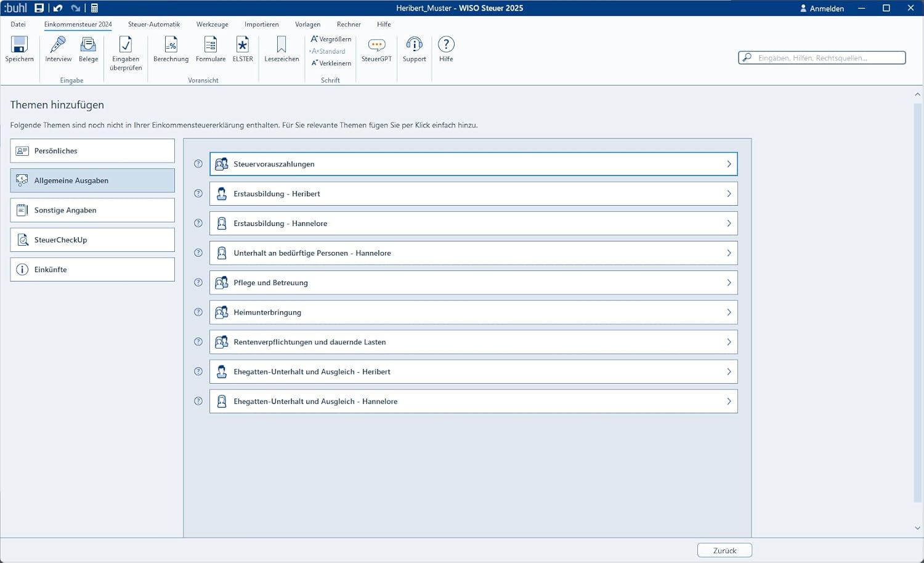The height and width of the screenshot is (563, 924).
Task: Click help icon beside Ehegatten-Unterhalt - Heribert
Action: click(198, 371)
